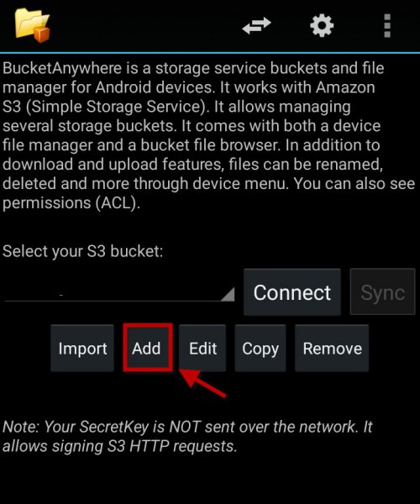The width and height of the screenshot is (420, 504).
Task: Tap the BucketAnywhere folder app icon
Action: point(32,25)
